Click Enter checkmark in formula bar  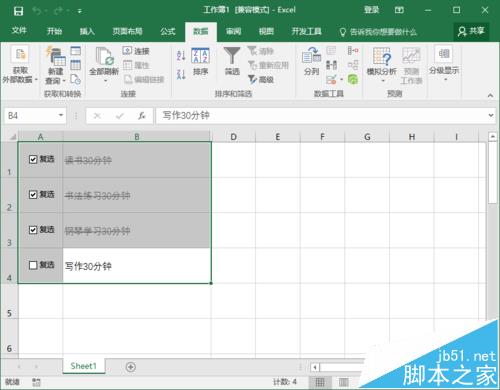[120, 116]
